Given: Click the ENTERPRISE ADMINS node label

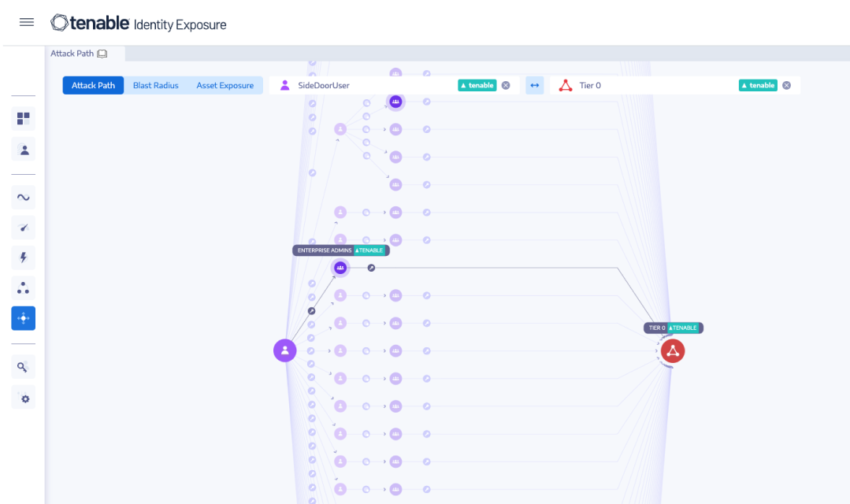Looking at the screenshot, I should pyautogui.click(x=341, y=250).
